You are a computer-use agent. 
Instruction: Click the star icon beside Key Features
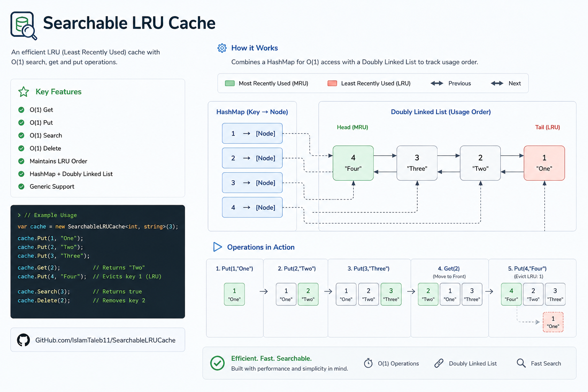[24, 92]
